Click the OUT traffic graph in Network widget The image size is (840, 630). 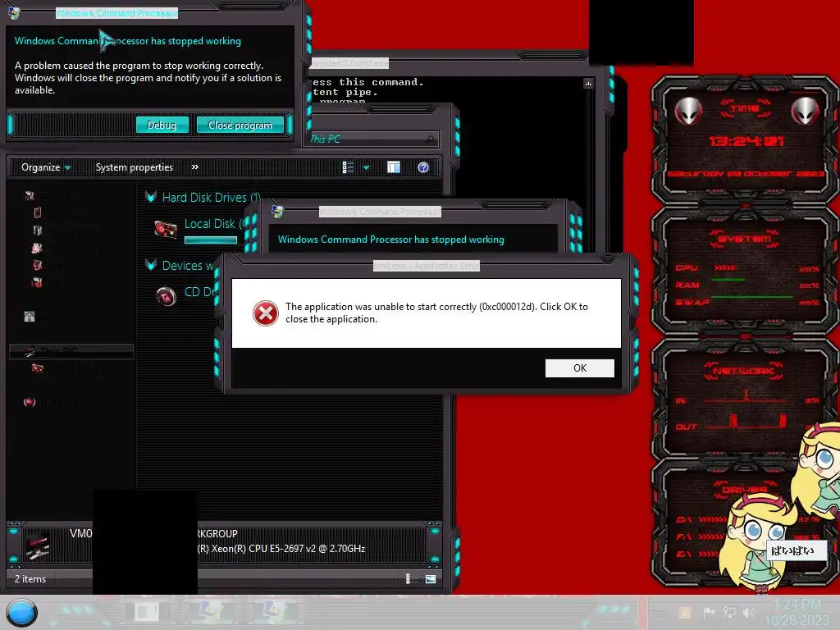click(x=746, y=422)
